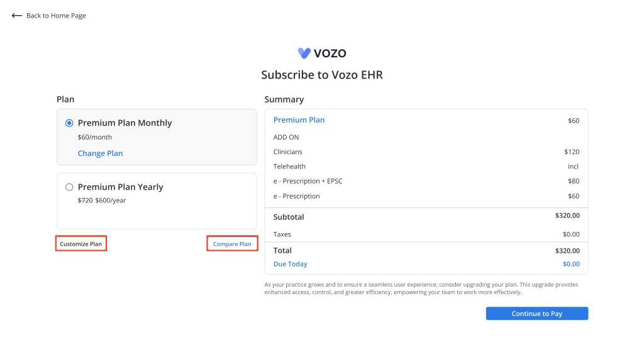Click the $0.00 Due Today amount

[x=571, y=264]
